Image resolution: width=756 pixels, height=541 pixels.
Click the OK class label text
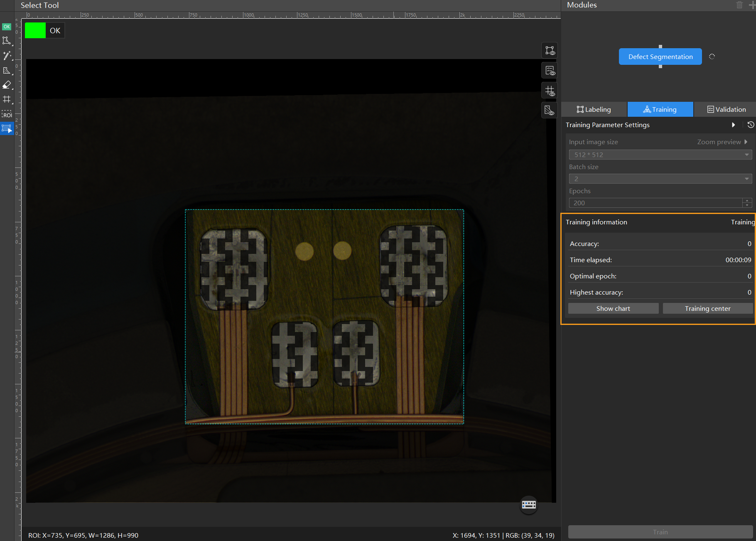point(55,30)
